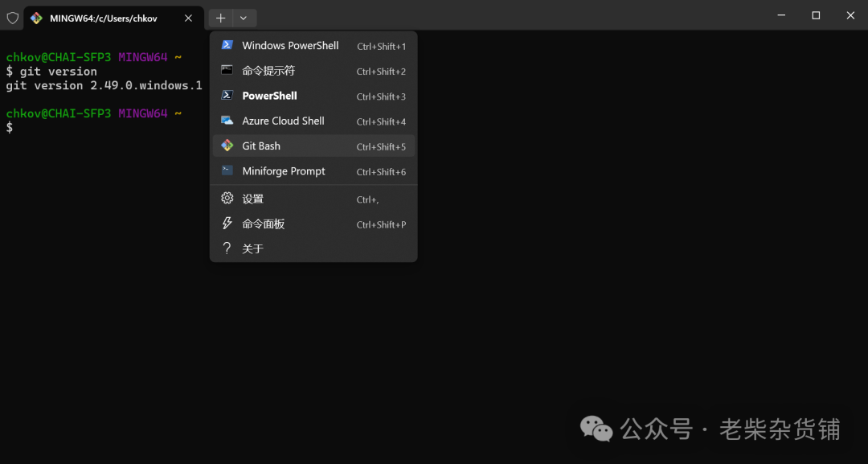The width and height of the screenshot is (868, 464).
Task: Collapse the new-tab profile dropdown arrow
Action: click(244, 18)
